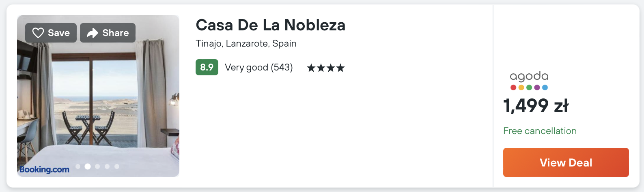
Task: Click the 1,499 zł price
Action: [536, 106]
